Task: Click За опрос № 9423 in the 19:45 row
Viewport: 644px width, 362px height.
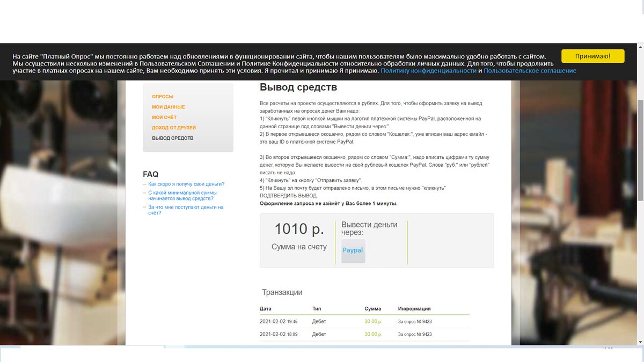Action: pos(415,322)
